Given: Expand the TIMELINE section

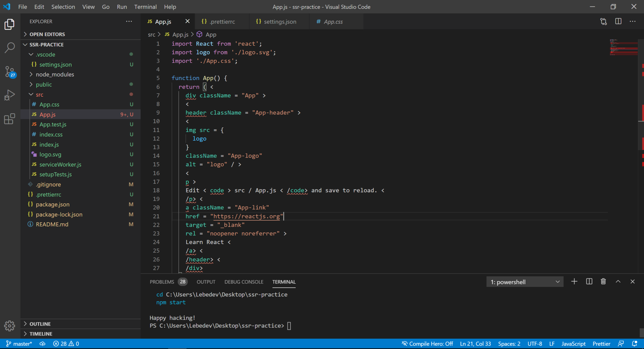Looking at the screenshot, I should coord(81,334).
